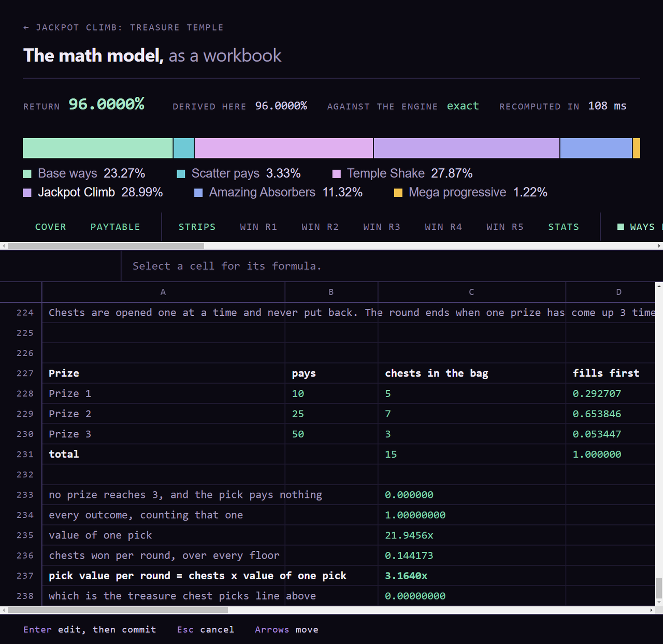
Task: Select the WIN R5 tab
Action: [505, 227]
